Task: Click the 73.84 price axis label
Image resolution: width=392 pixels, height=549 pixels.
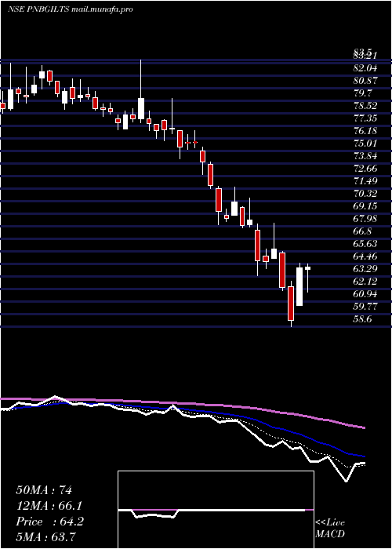Action: pos(365,156)
